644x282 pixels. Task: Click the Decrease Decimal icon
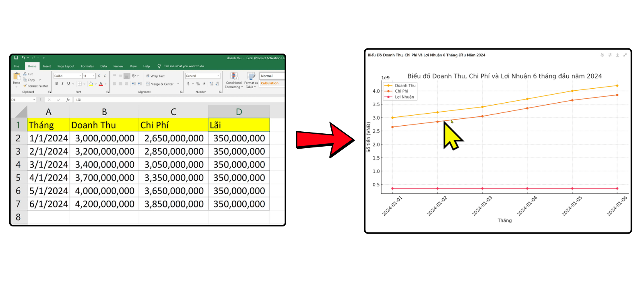(x=217, y=84)
